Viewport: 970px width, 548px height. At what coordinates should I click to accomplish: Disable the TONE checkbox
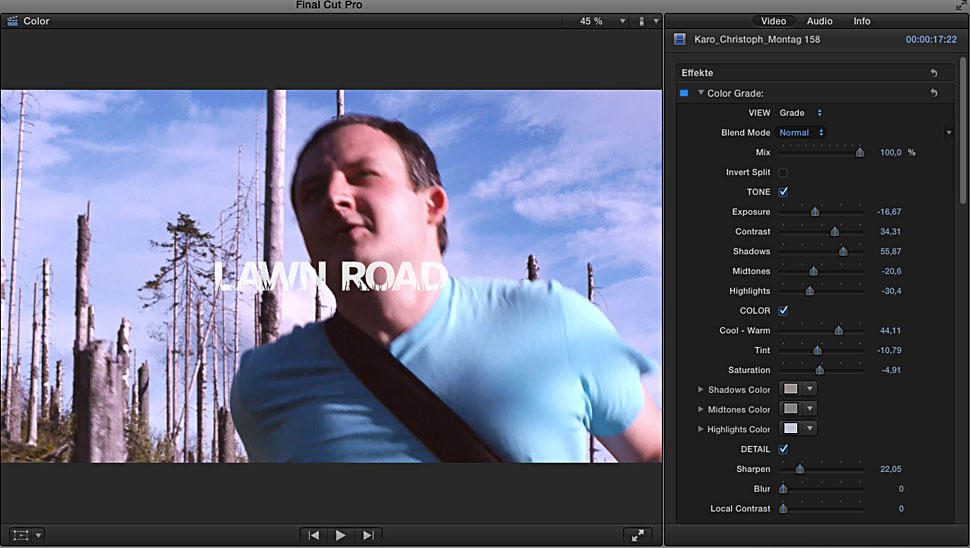pyautogui.click(x=783, y=192)
